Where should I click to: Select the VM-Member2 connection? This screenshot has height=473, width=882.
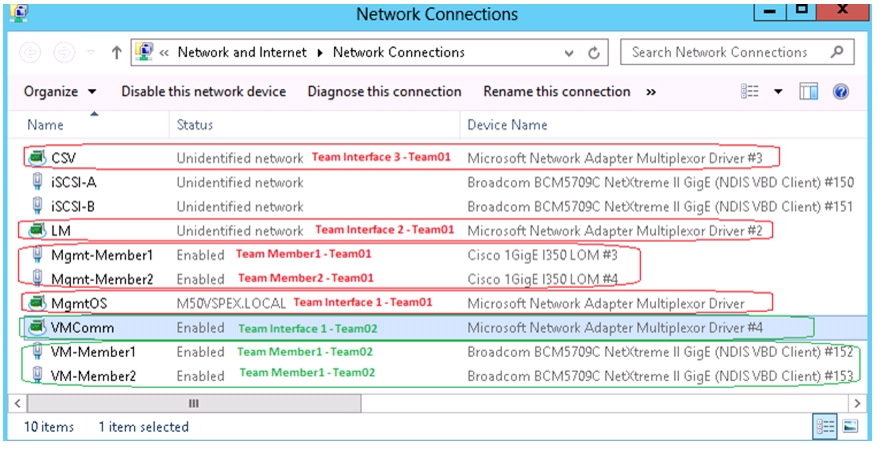pyautogui.click(x=93, y=376)
